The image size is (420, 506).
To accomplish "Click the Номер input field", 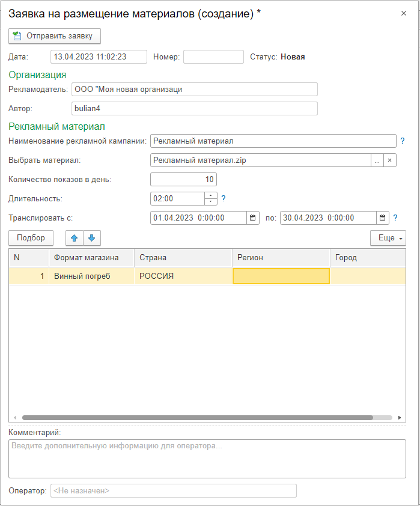I will (x=213, y=57).
